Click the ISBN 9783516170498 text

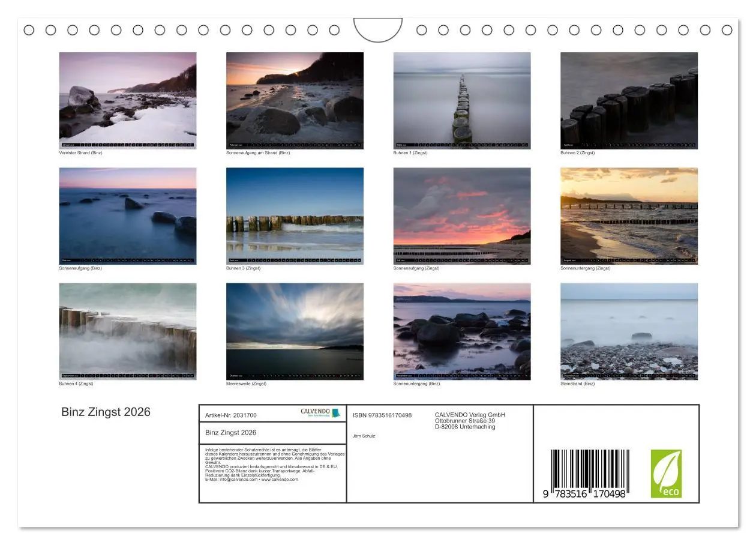[x=382, y=415]
